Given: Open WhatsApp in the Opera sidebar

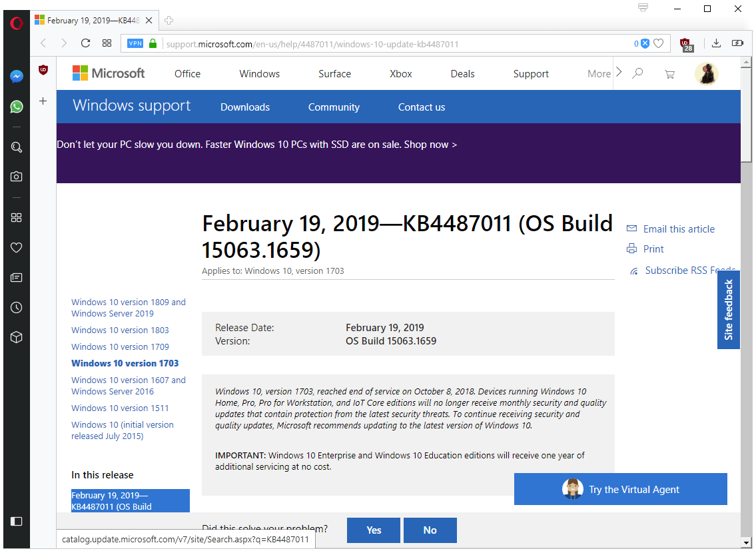Looking at the screenshot, I should [17, 107].
